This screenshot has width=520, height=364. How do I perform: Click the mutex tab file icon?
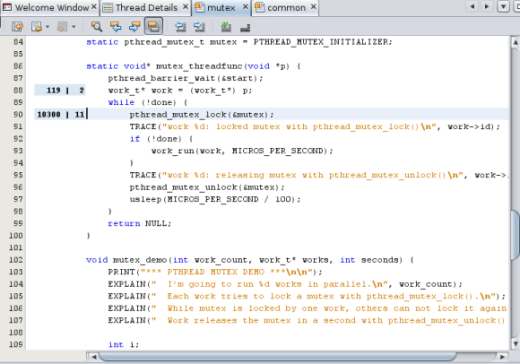pyautogui.click(x=200, y=7)
